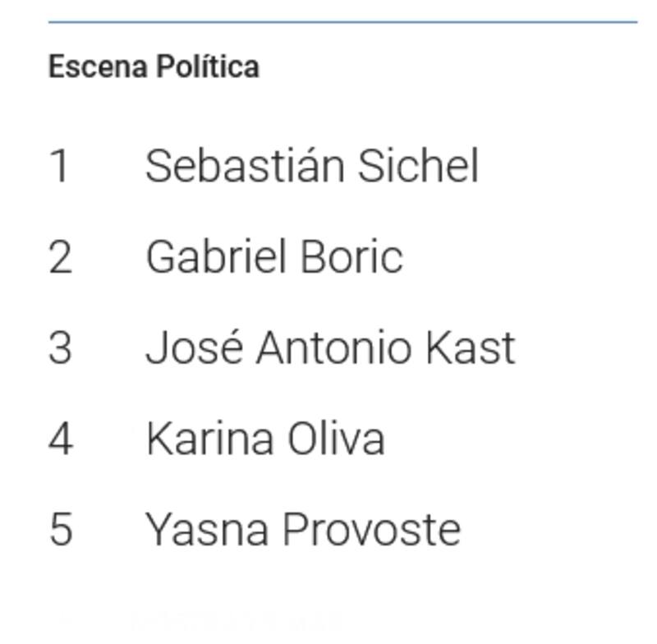Image resolution: width=657 pixels, height=644 pixels.
Task: Click the José Antonio Kast entry
Action: (x=330, y=347)
